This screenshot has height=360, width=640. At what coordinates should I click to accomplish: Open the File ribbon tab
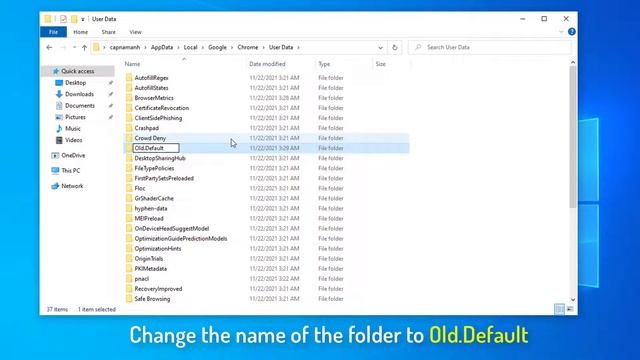point(53,32)
